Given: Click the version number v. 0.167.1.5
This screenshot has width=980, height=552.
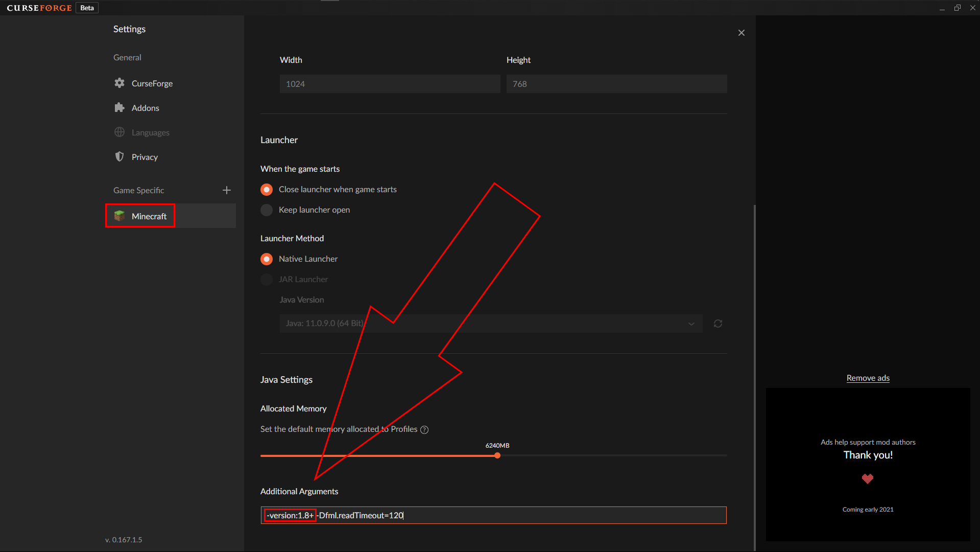Looking at the screenshot, I should click(x=124, y=540).
